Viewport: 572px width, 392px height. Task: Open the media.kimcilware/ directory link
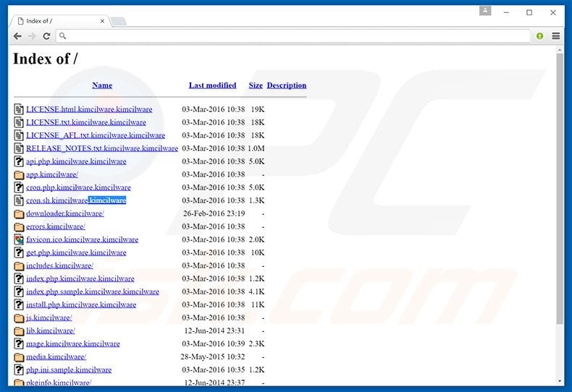click(x=56, y=357)
